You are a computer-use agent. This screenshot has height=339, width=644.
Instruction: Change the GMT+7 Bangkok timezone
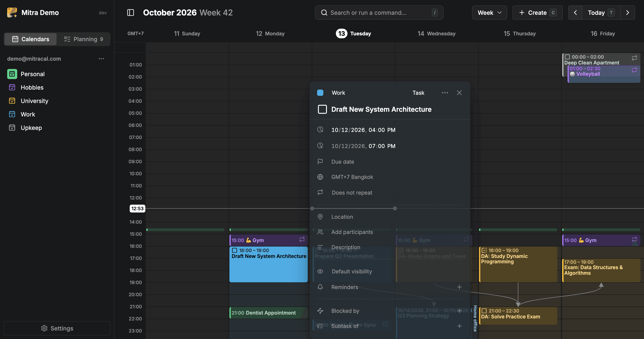tap(352, 177)
